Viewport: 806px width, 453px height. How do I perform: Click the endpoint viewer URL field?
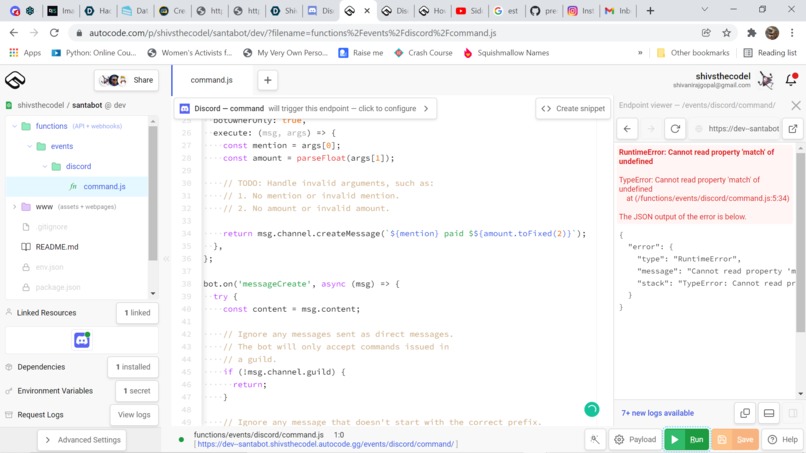[x=743, y=129]
